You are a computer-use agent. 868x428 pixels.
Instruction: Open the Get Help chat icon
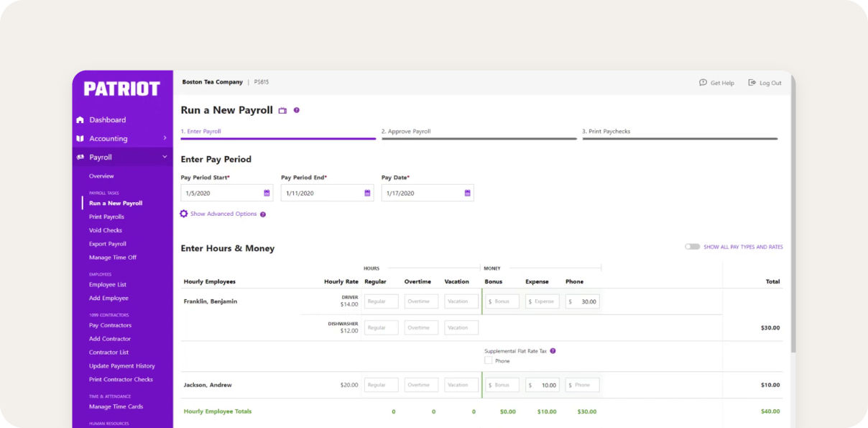pos(702,83)
